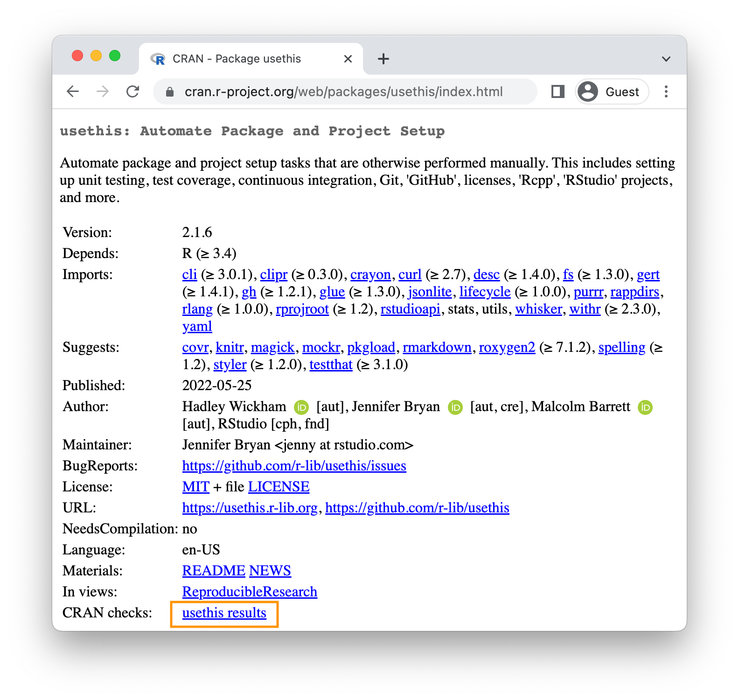Open the usethis results CRAN checks link
This screenshot has height=700, width=739.
(x=224, y=613)
